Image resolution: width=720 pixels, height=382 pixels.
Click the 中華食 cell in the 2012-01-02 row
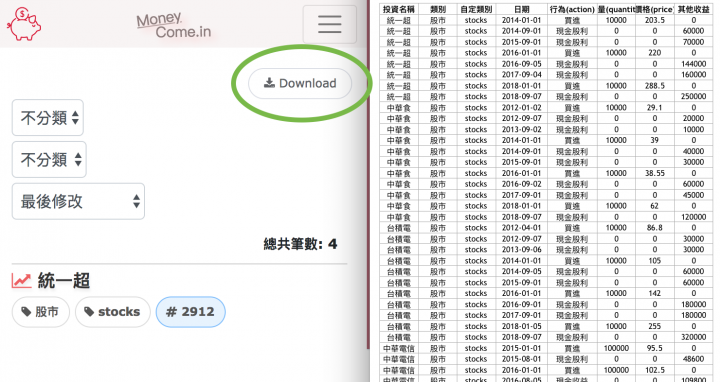click(399, 108)
